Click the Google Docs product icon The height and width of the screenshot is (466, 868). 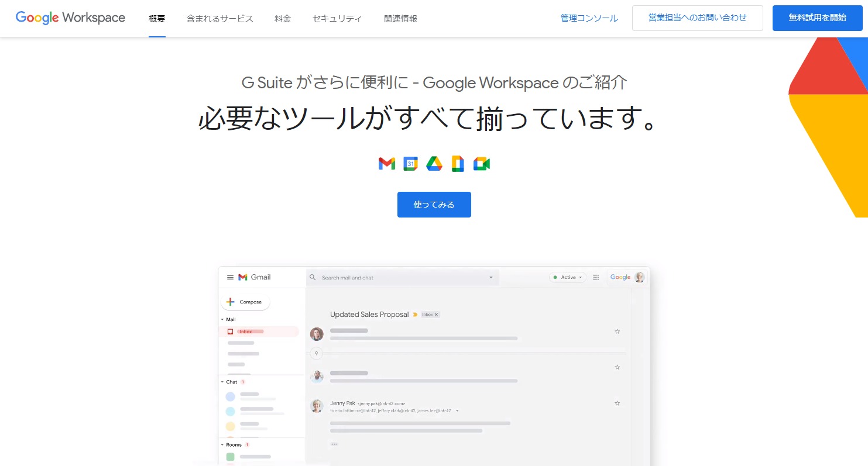tap(458, 164)
